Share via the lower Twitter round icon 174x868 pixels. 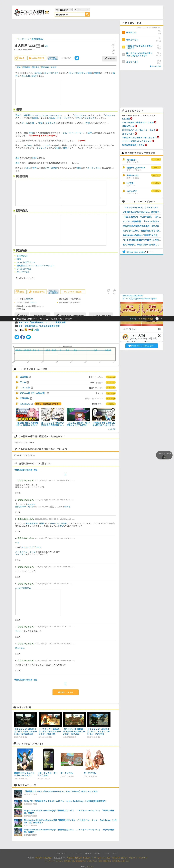[17, 337]
